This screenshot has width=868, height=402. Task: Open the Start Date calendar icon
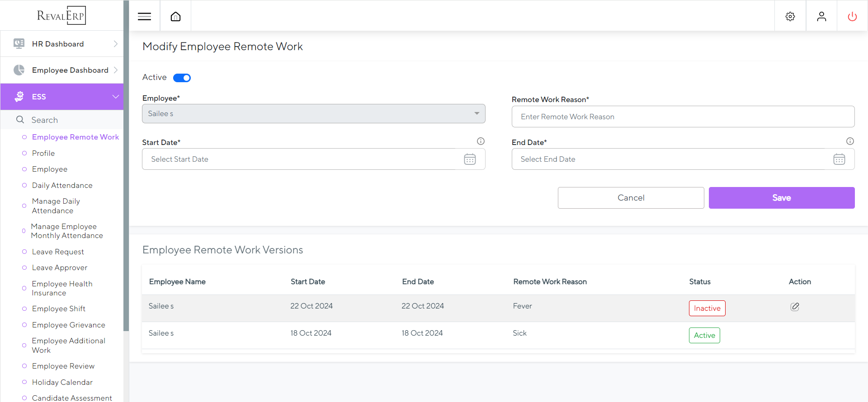tap(470, 159)
